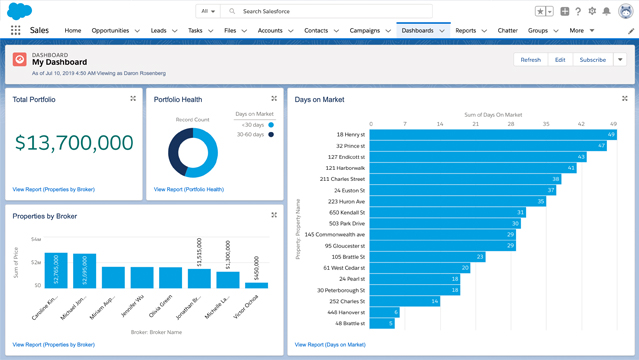The height and width of the screenshot is (360, 639).
Task: Expand the Leads tab chevron
Action: [x=174, y=31]
